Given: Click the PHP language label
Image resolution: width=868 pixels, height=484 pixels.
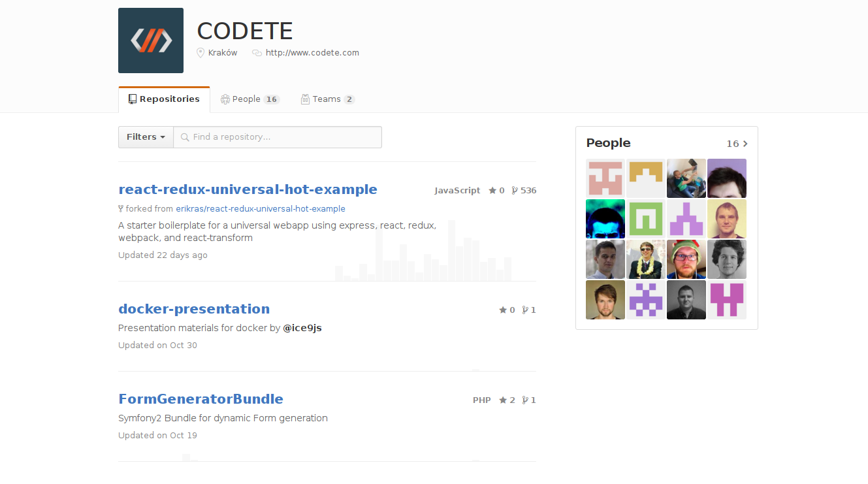Looking at the screenshot, I should pos(482,400).
